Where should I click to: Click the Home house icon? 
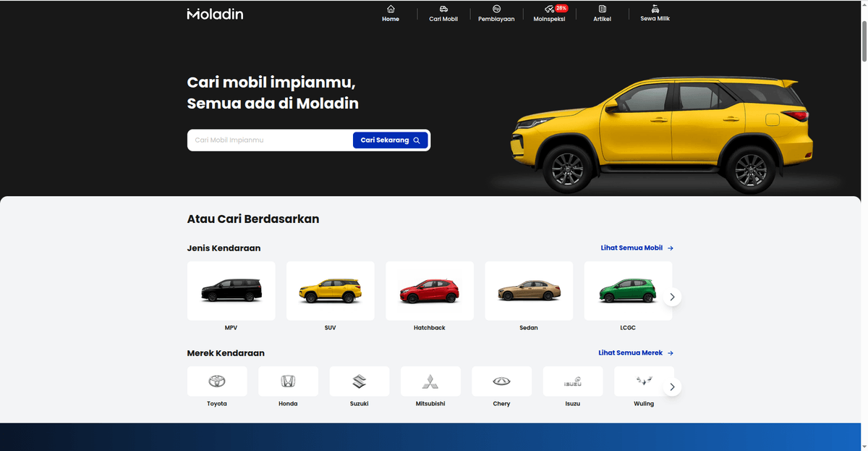(x=391, y=9)
